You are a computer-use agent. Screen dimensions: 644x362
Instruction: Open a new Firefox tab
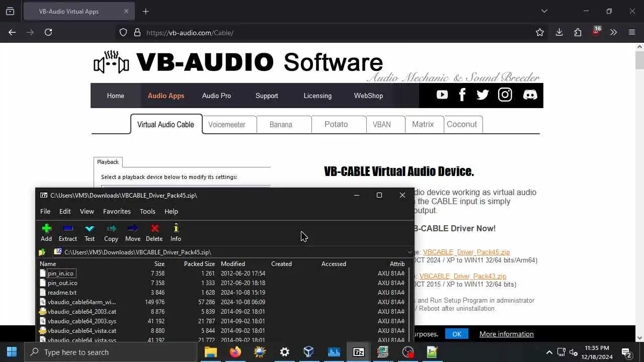146,11
